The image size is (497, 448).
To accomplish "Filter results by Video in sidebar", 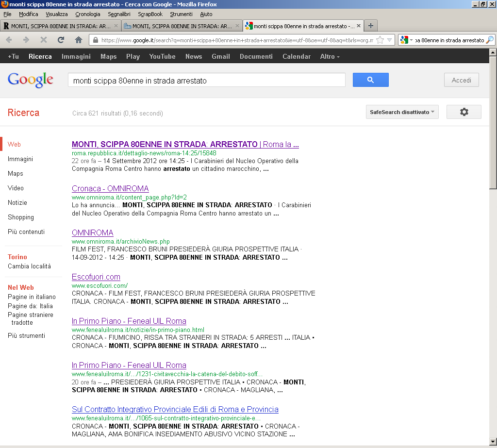I will 16,188.
